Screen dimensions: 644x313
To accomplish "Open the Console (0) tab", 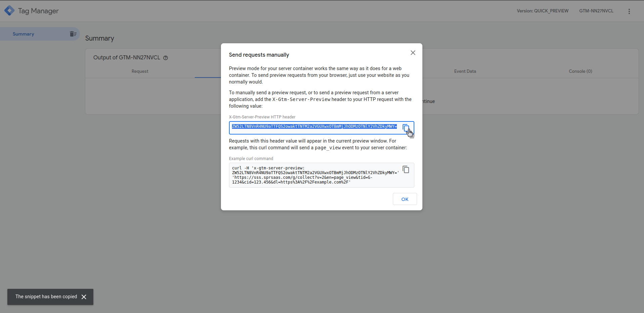I will pyautogui.click(x=581, y=71).
